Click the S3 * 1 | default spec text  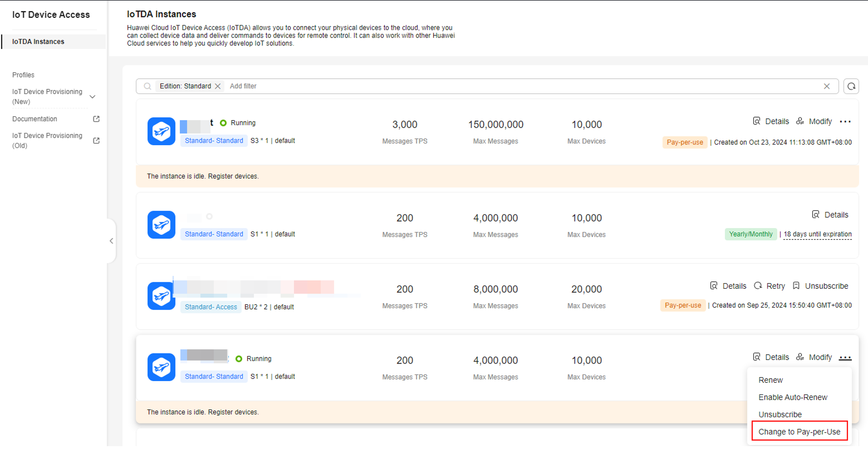273,140
